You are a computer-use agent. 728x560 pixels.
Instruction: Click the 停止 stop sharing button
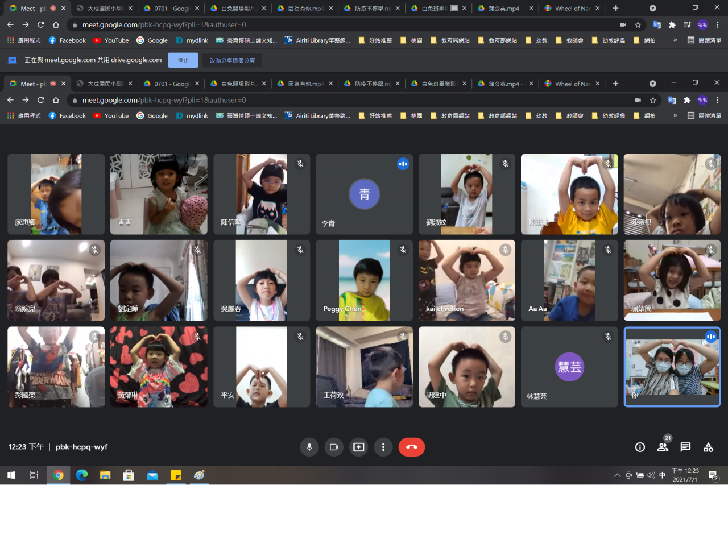pyautogui.click(x=183, y=60)
